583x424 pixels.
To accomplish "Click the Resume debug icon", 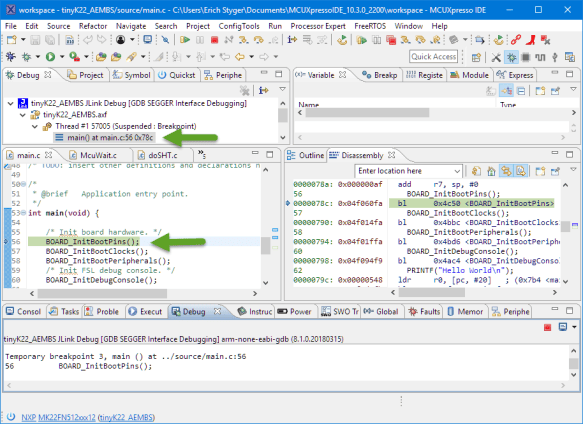I will (184, 40).
